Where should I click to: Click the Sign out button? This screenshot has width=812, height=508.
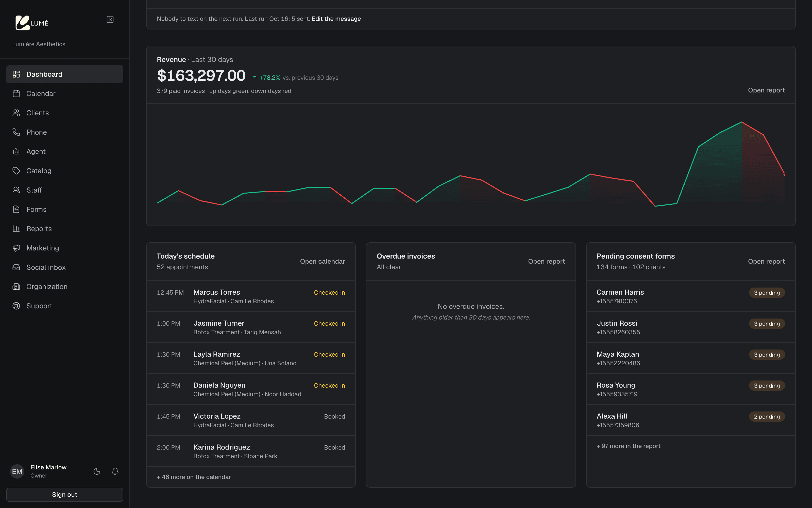click(65, 495)
